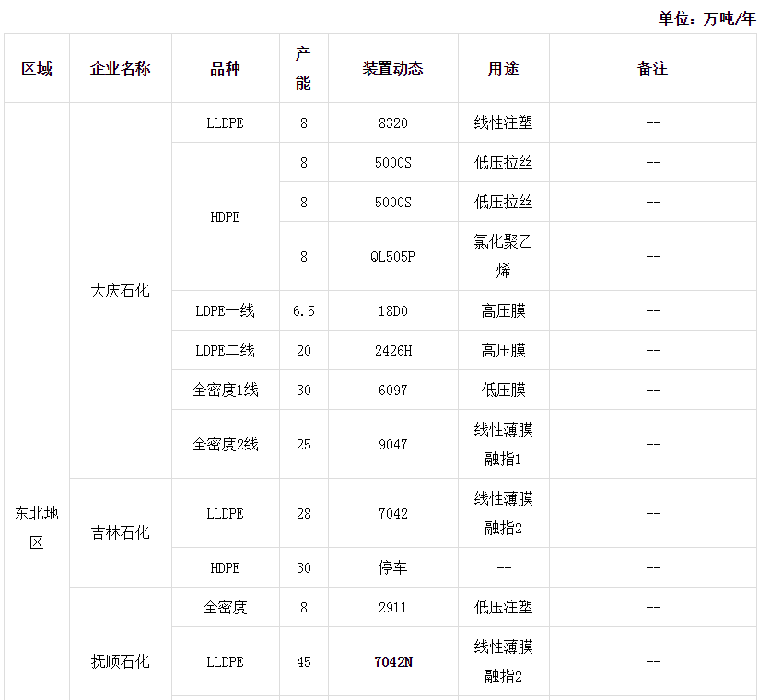Click the 2426H grade cell

click(393, 351)
